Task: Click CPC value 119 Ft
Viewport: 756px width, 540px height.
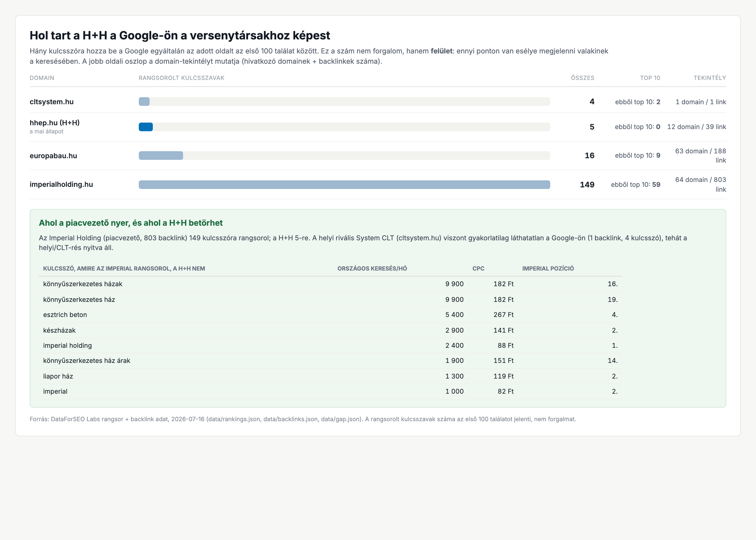Action: coord(503,376)
